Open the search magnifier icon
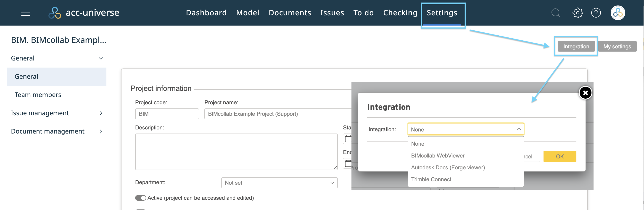644x210 pixels. [555, 13]
